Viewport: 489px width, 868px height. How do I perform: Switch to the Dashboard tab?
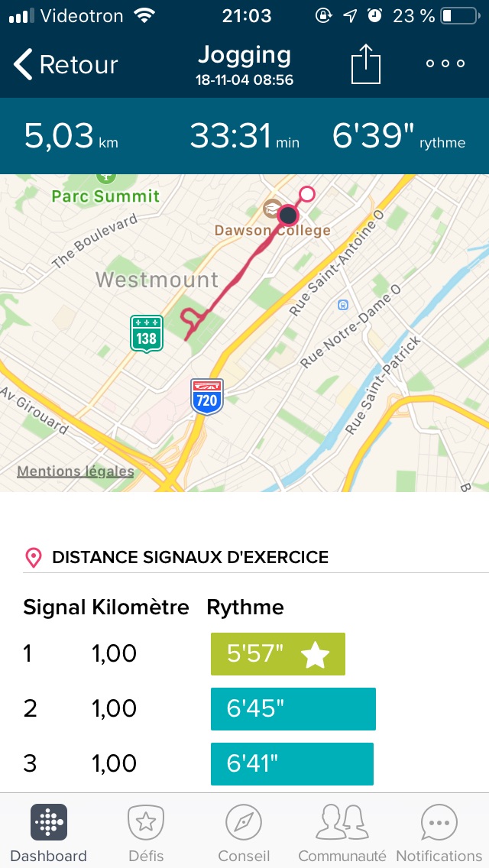point(48,834)
